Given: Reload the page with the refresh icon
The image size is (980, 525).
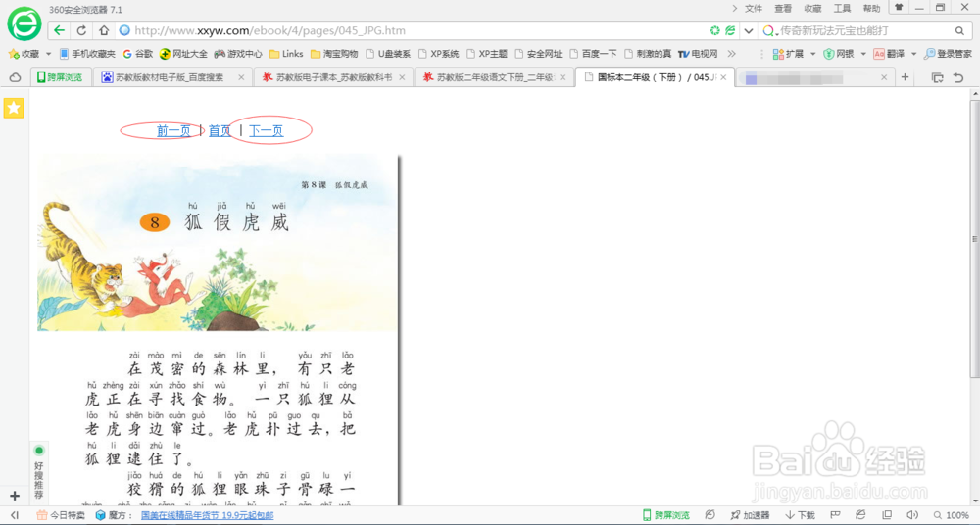Looking at the screenshot, I should [x=81, y=30].
